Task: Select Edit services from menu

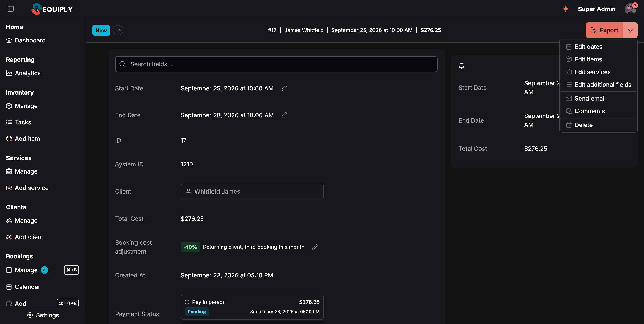Action: 598,72
